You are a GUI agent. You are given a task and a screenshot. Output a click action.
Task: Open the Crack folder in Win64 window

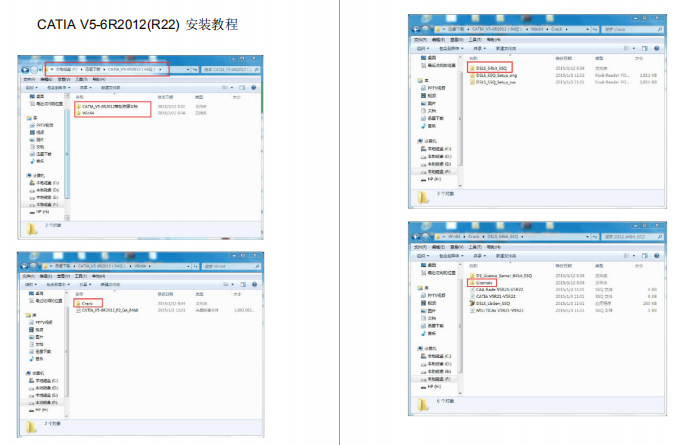[x=85, y=303]
